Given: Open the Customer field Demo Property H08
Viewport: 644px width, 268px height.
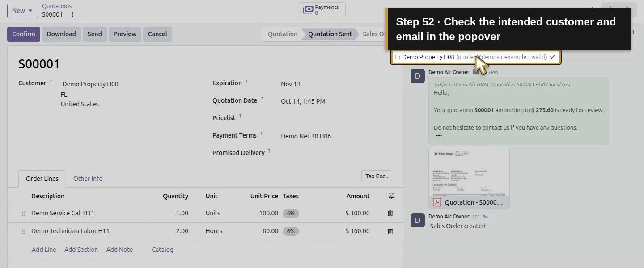Looking at the screenshot, I should [90, 84].
